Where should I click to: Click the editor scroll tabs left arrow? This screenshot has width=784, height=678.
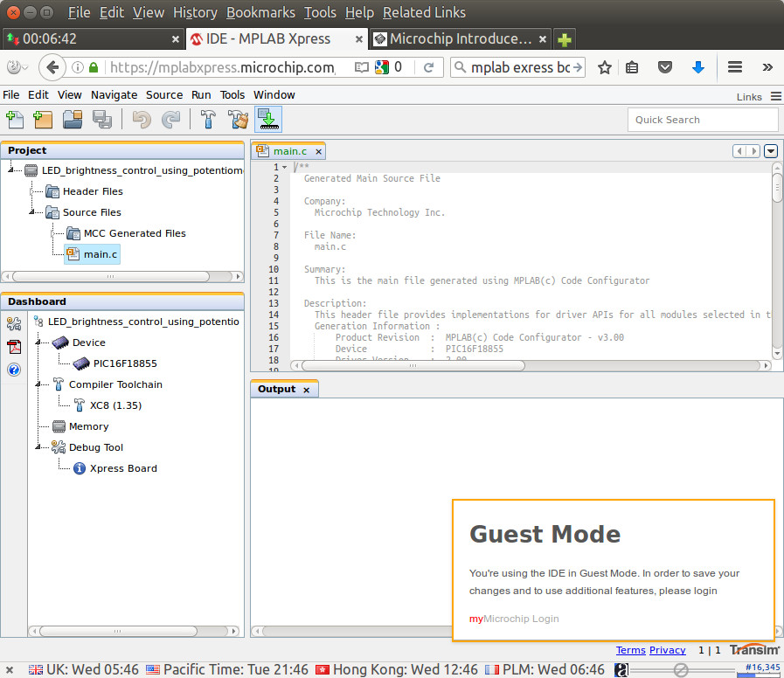tap(739, 151)
